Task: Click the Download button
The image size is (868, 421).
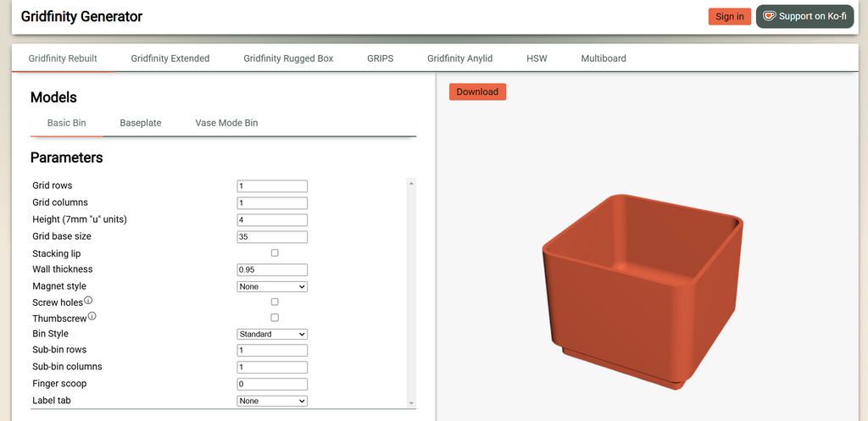Action: coord(477,91)
